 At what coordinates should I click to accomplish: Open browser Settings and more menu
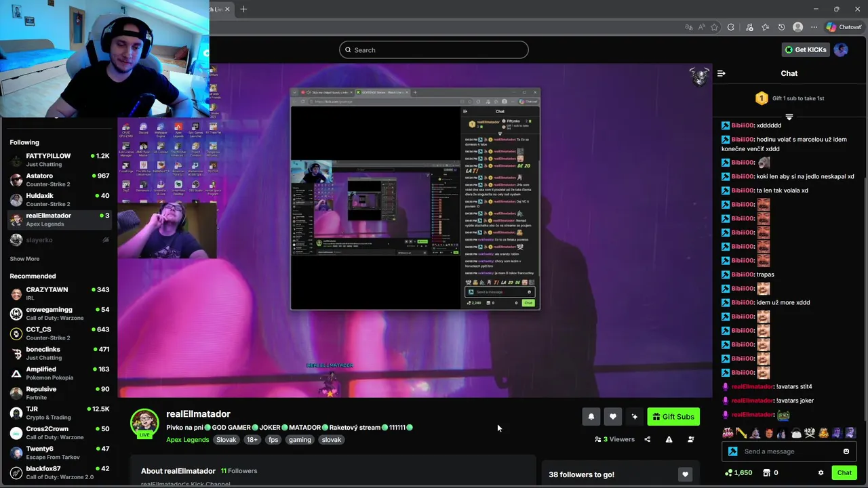[x=814, y=27]
